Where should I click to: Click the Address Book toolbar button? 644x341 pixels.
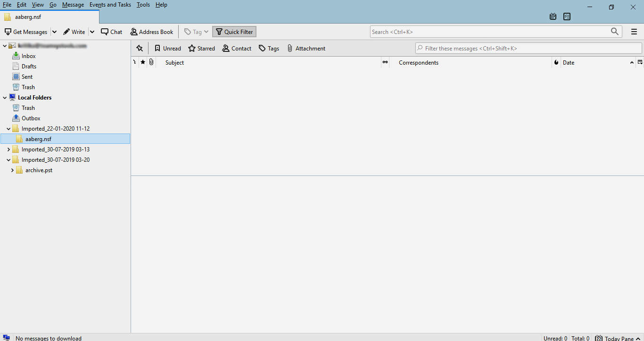152,32
